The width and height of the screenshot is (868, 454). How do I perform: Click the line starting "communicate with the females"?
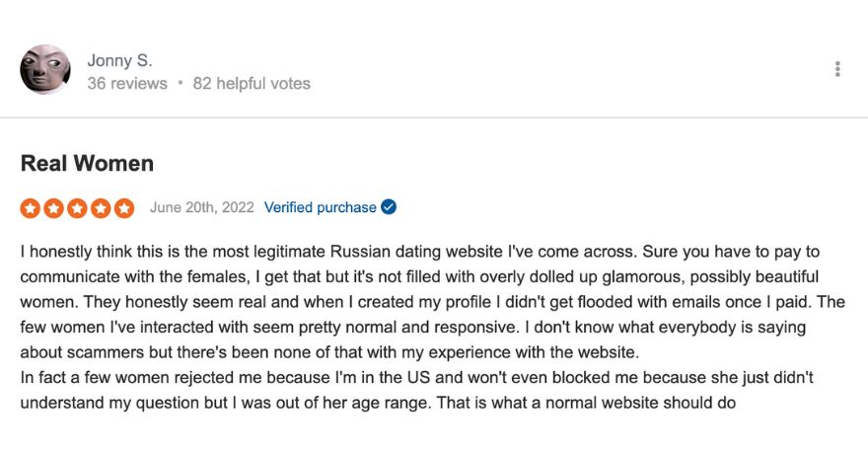pos(419,276)
